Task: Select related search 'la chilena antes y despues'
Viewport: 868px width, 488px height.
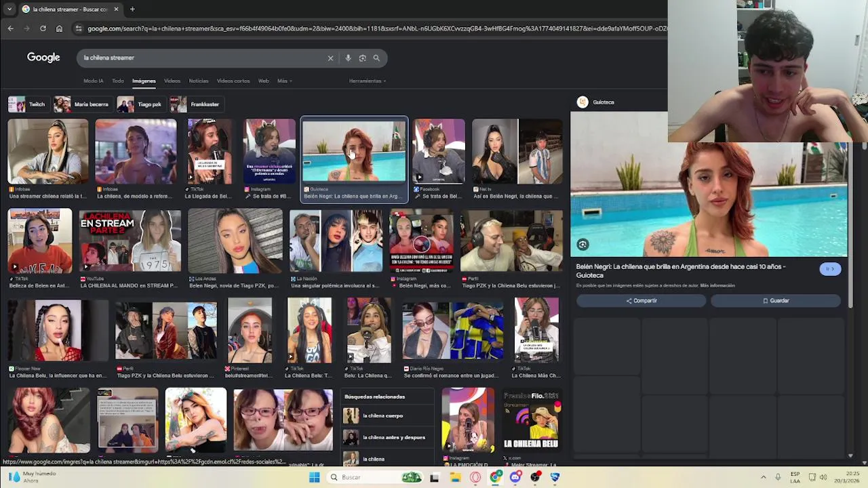Action: pyautogui.click(x=385, y=437)
